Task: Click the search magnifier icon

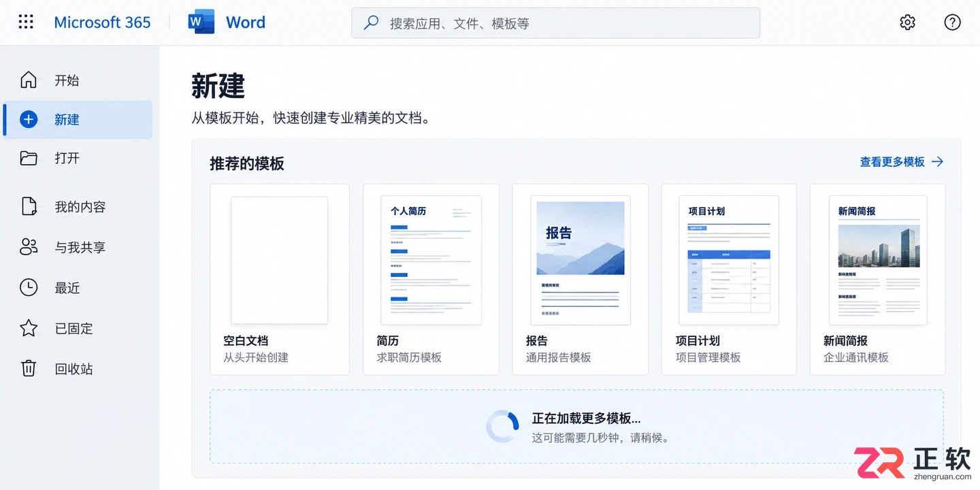Action: (371, 22)
